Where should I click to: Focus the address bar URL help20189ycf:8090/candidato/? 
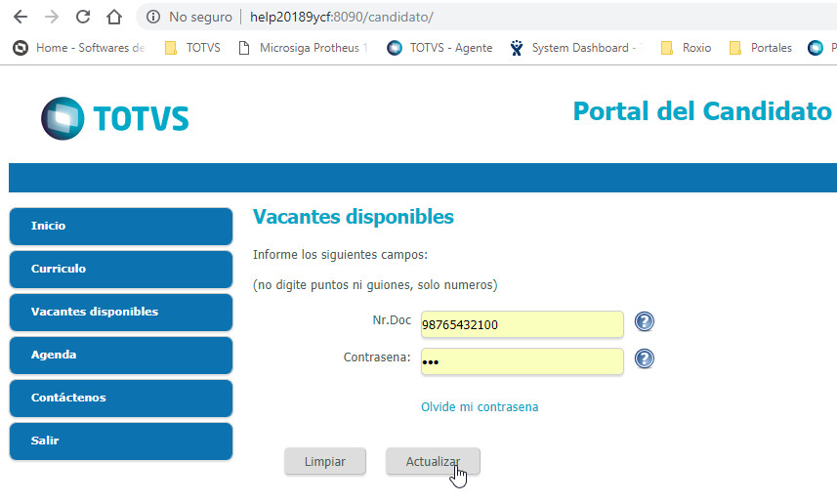coord(342,17)
